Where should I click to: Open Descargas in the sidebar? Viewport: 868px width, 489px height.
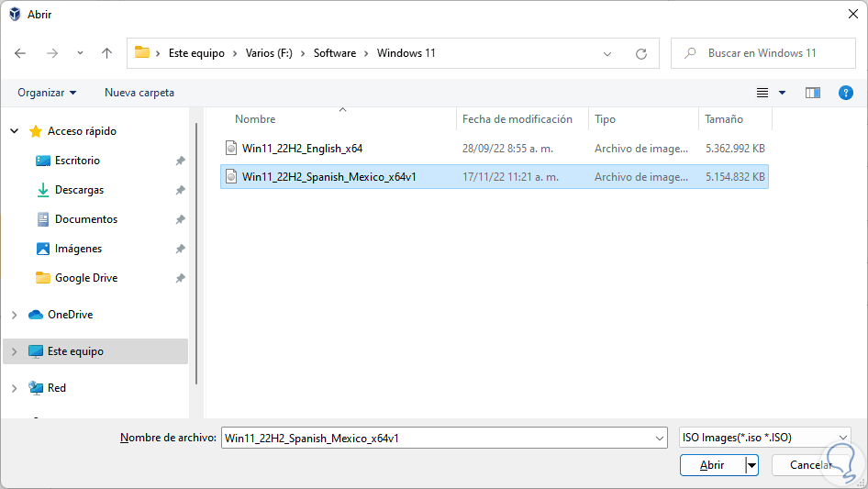pyautogui.click(x=79, y=190)
